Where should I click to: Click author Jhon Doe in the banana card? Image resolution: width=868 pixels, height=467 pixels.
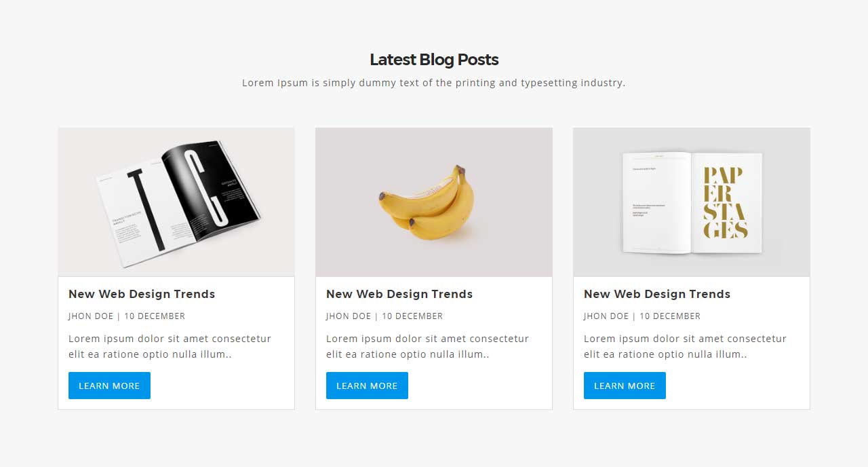[x=349, y=316]
